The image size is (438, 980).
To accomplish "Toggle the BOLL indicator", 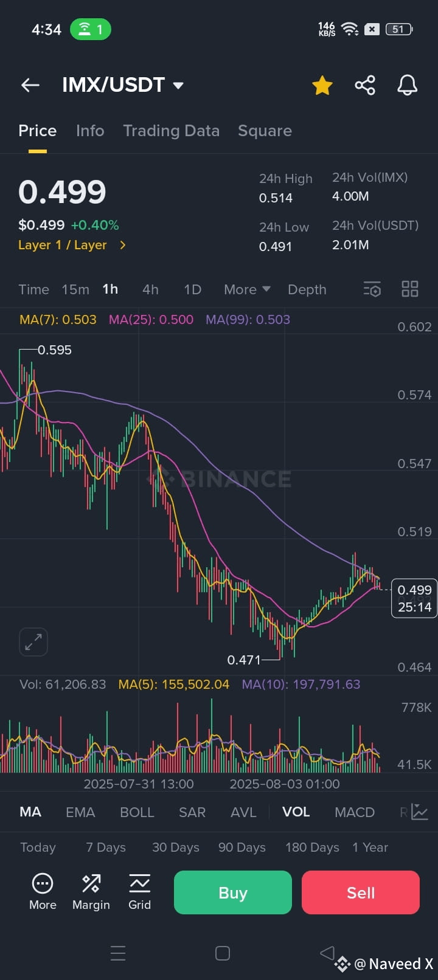I will point(137,812).
